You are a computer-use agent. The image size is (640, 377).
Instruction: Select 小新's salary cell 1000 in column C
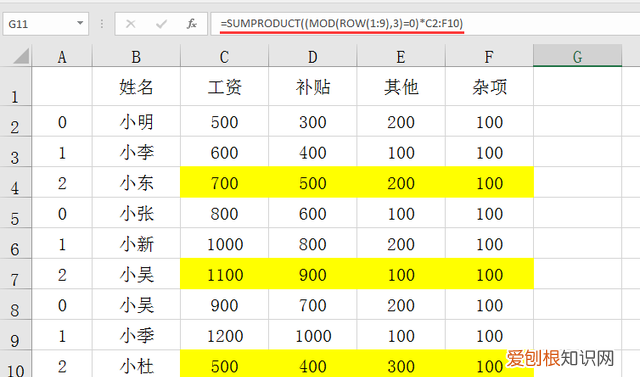tap(224, 244)
